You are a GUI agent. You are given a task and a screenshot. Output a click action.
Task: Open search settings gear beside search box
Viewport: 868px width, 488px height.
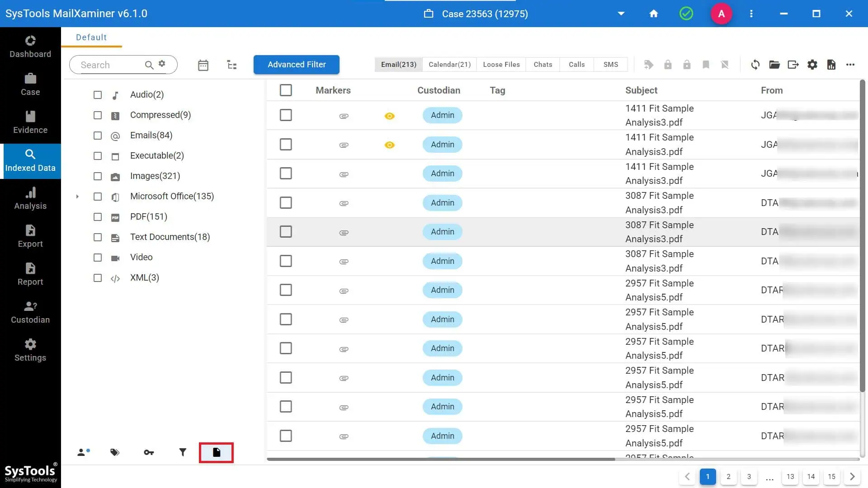[162, 64]
